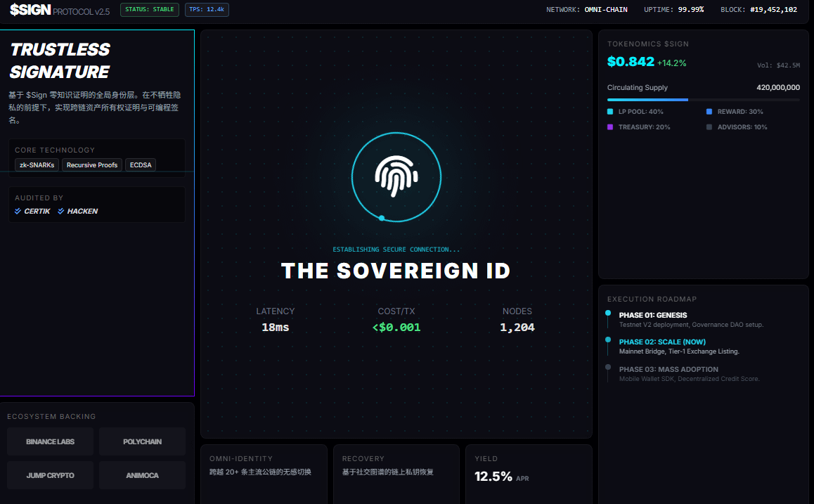Click the $0.842 token price
The image size is (814, 504).
pyautogui.click(x=631, y=62)
